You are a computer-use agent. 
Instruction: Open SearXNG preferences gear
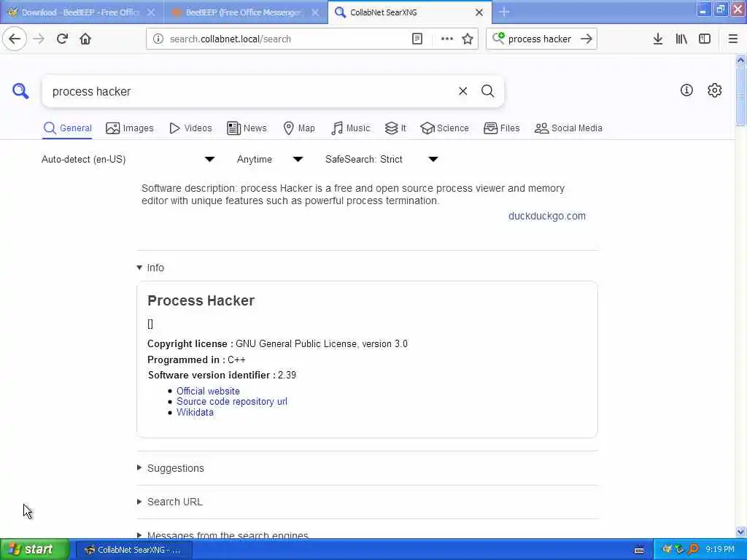715,90
